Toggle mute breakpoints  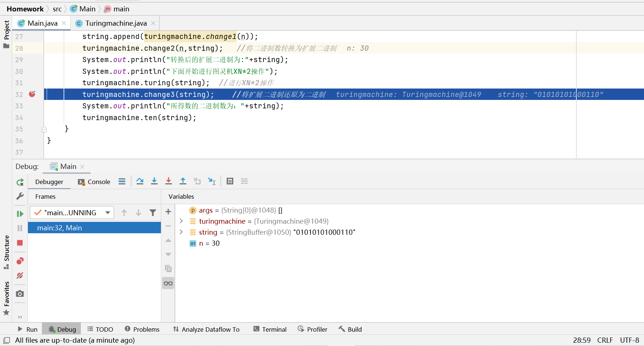point(20,275)
